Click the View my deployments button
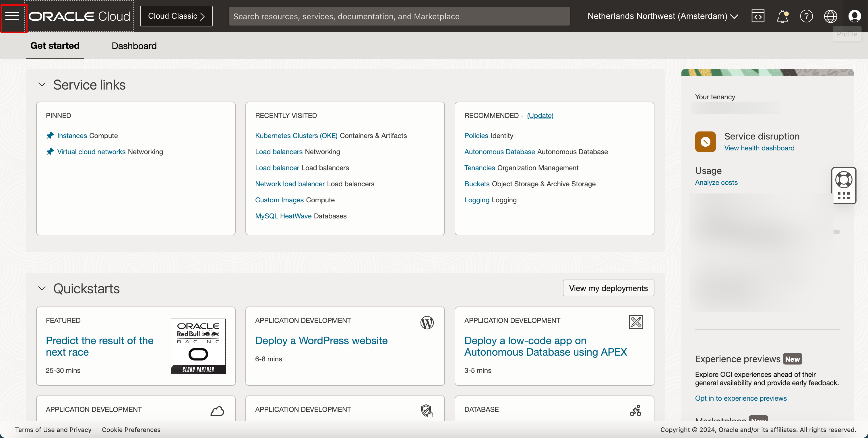Viewport: 868px width, 438px height. pyautogui.click(x=608, y=288)
